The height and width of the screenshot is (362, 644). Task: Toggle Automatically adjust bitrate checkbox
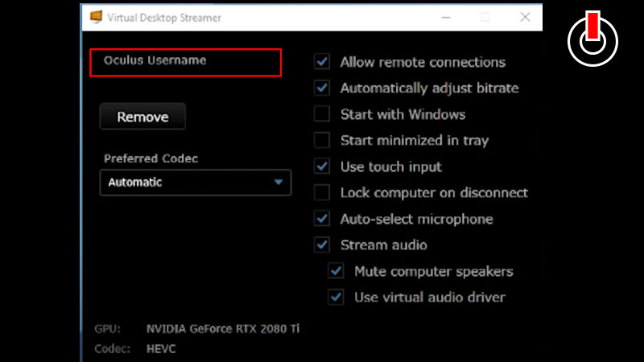(x=322, y=88)
